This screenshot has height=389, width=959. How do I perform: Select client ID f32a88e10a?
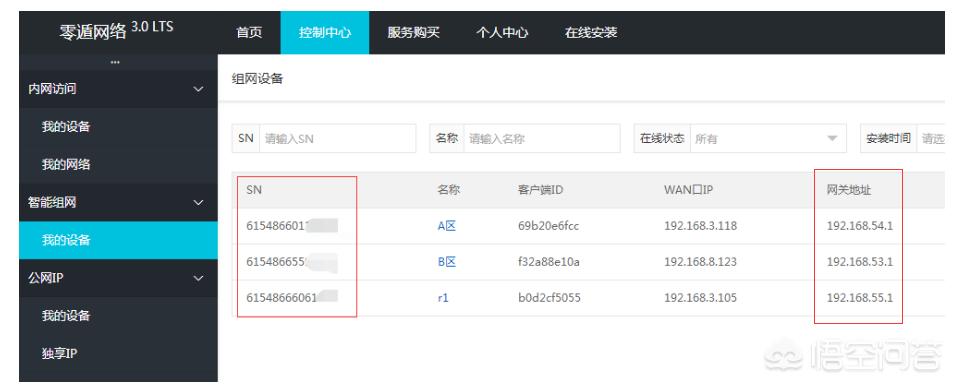549,262
